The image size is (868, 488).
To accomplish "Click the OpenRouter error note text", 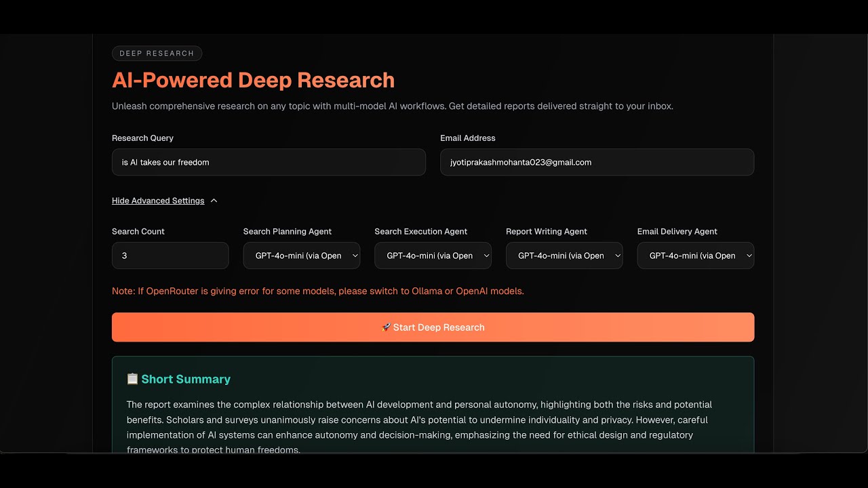I will (318, 291).
